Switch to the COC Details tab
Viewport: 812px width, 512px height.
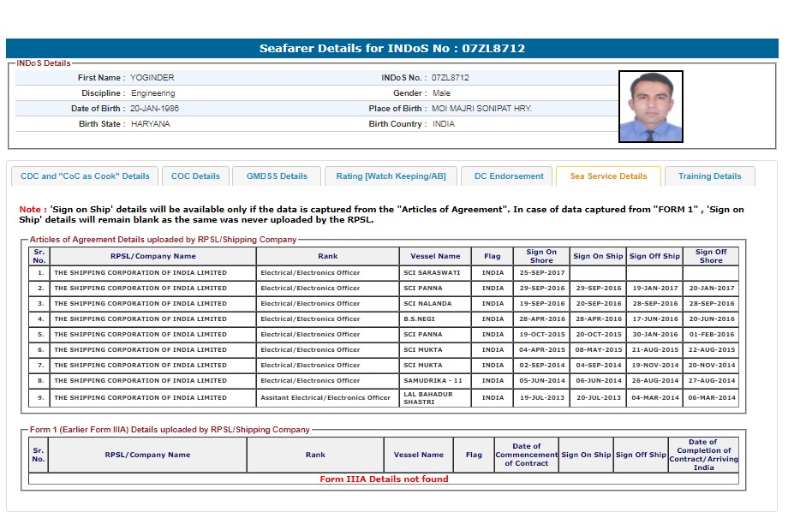click(x=195, y=176)
